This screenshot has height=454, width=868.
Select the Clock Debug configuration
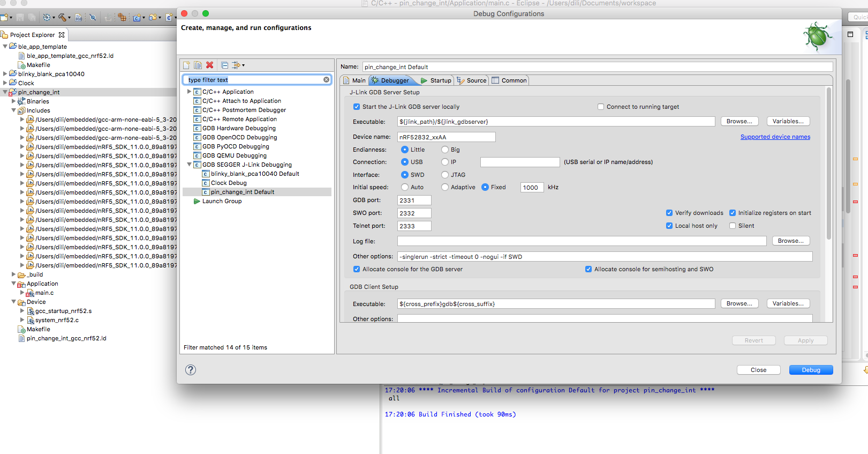pos(229,183)
